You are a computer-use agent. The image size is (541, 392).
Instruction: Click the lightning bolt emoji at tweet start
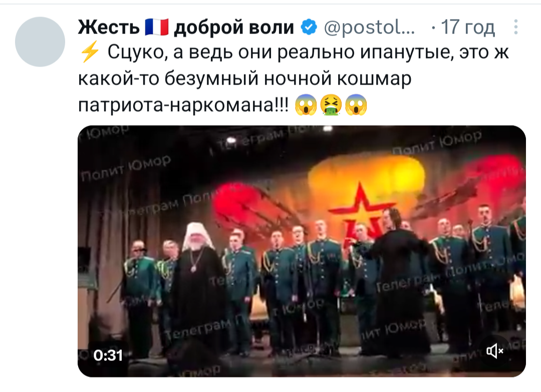[89, 53]
